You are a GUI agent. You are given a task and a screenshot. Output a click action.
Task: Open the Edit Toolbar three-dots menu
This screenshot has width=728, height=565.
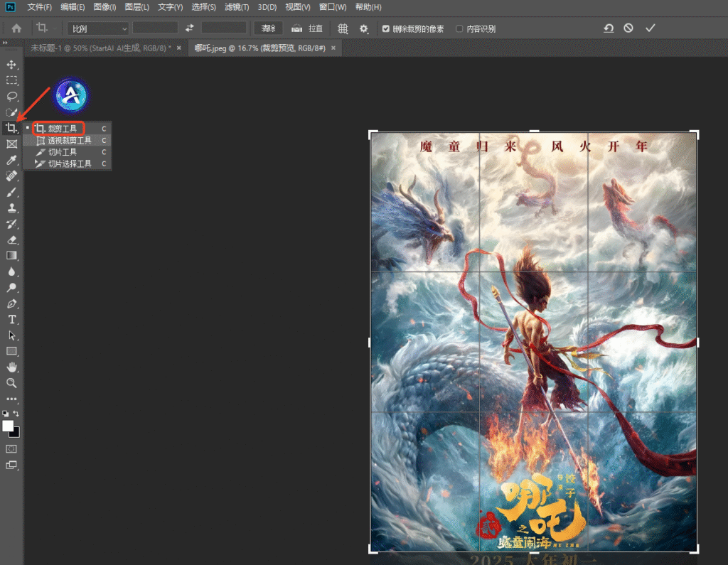pyautogui.click(x=11, y=399)
